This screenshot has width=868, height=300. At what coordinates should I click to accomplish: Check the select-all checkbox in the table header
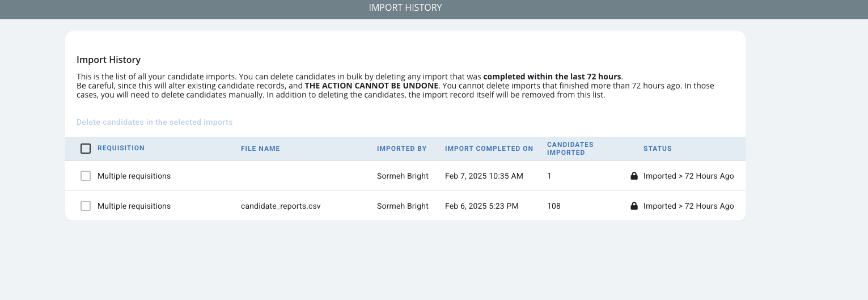pos(86,149)
